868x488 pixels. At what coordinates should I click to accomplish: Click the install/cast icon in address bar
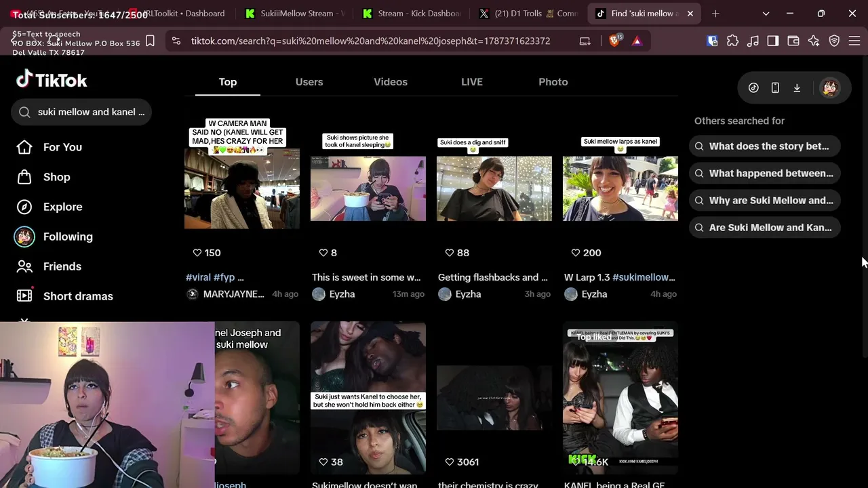[x=585, y=41]
